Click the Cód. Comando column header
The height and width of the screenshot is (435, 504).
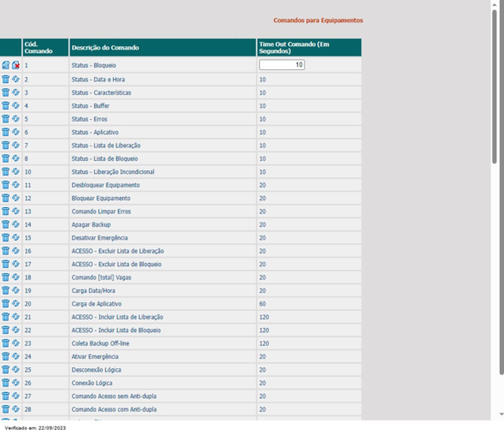click(45, 48)
